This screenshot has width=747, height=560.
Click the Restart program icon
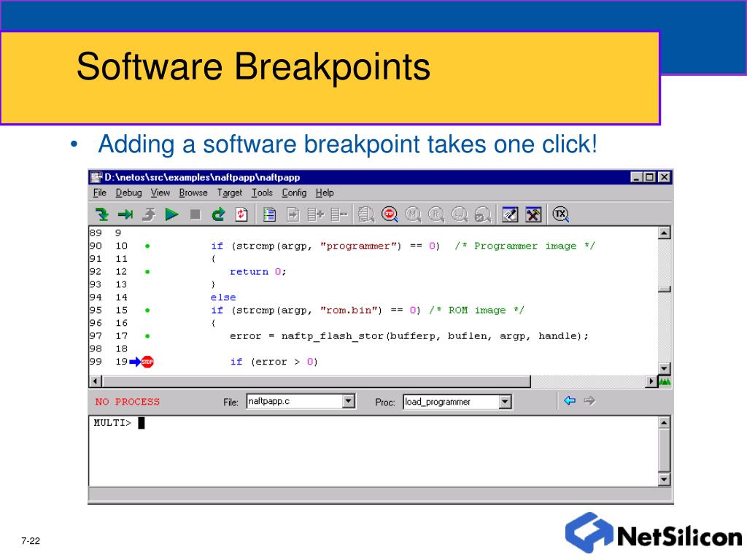click(218, 214)
